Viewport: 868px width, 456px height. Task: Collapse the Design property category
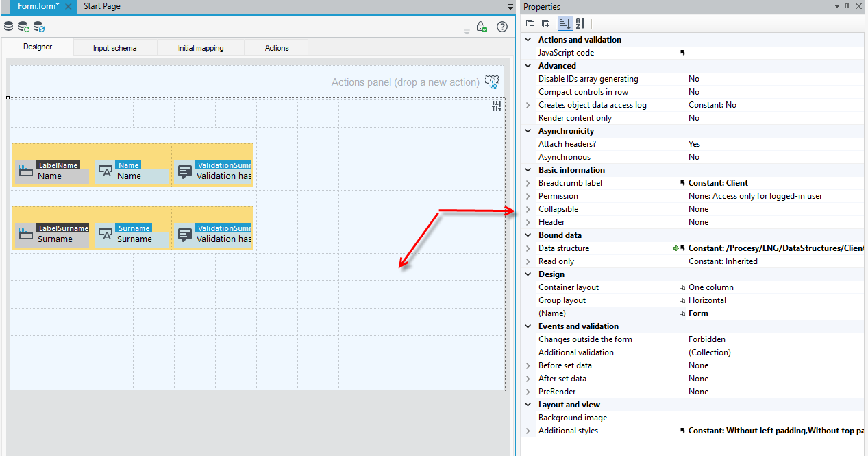(528, 274)
